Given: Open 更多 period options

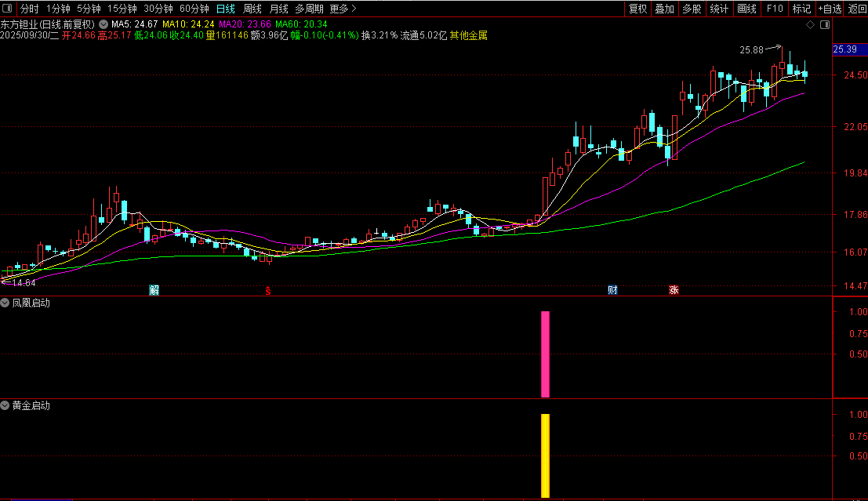Looking at the screenshot, I should tap(343, 9).
